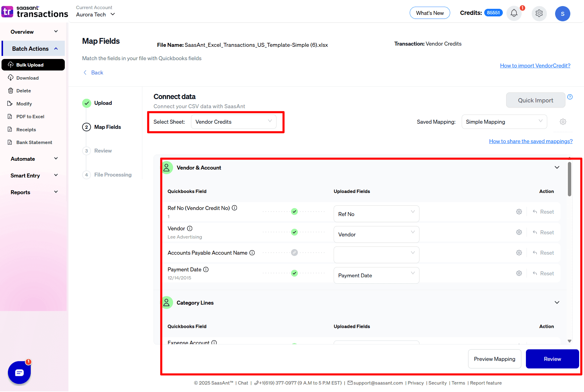Open the How to import VendorCredit link
Viewport: 584px width, 392px height.
(x=535, y=65)
